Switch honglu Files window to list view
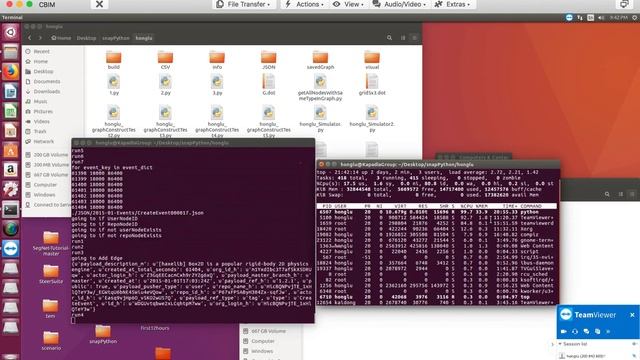The image size is (640, 360). coord(403,38)
